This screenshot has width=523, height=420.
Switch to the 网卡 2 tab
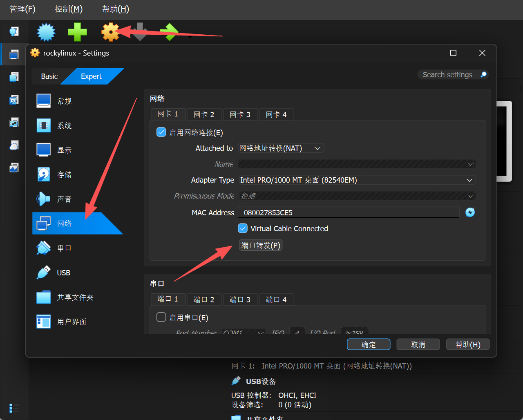tap(204, 114)
